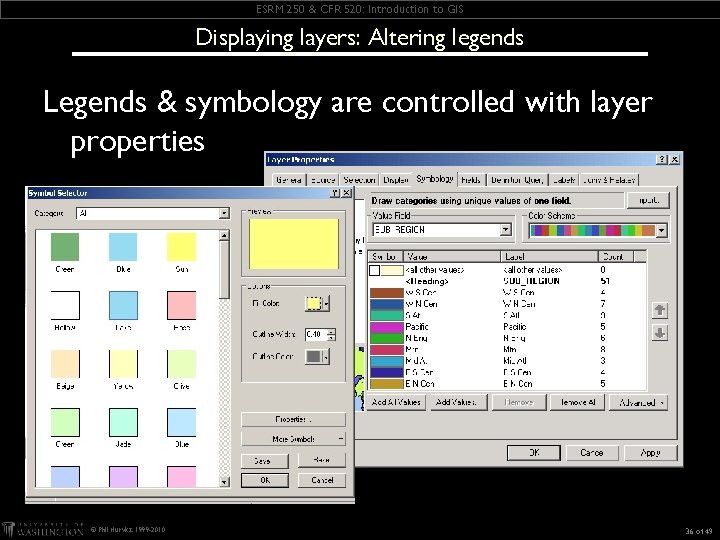Viewport: 720px width, 540px height.
Task: Click the W S Cen brown color swatch
Action: point(387,292)
